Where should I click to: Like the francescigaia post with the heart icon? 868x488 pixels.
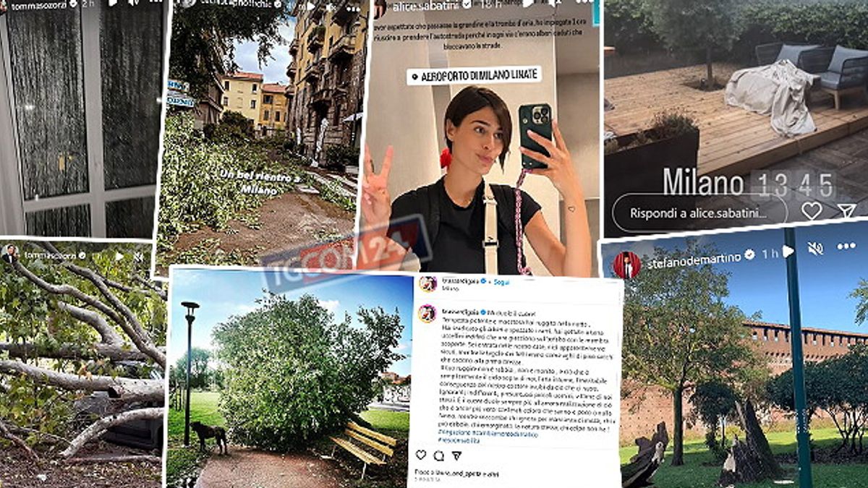pos(421,455)
